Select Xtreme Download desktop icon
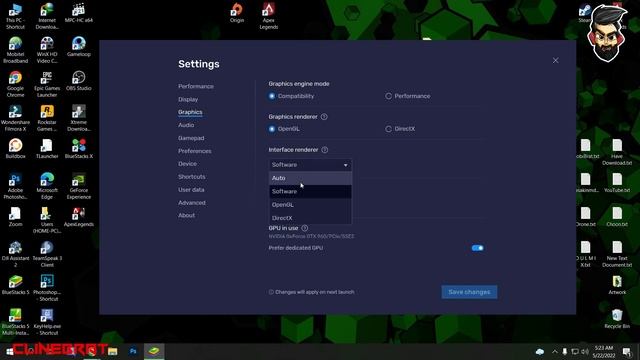The image size is (640, 360). 78,118
